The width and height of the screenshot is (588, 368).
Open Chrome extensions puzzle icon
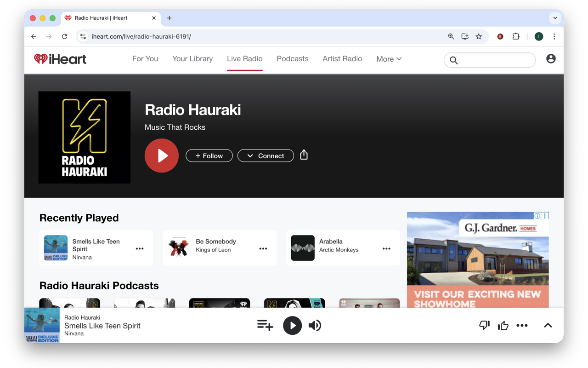point(516,36)
